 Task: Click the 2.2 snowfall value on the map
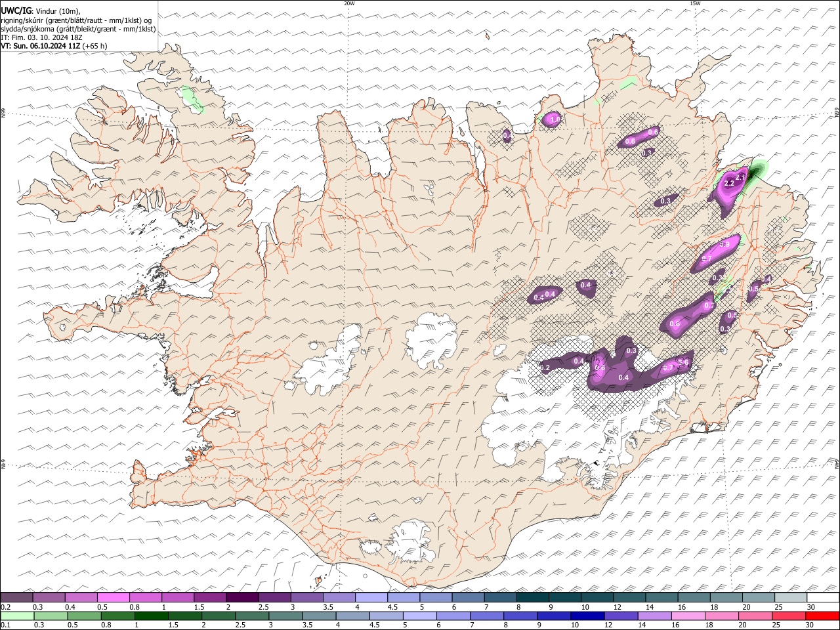(729, 184)
